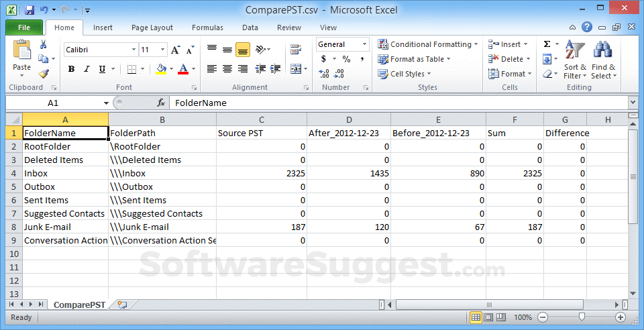The width and height of the screenshot is (644, 330).
Task: Click the Delete cells button
Action: (509, 59)
